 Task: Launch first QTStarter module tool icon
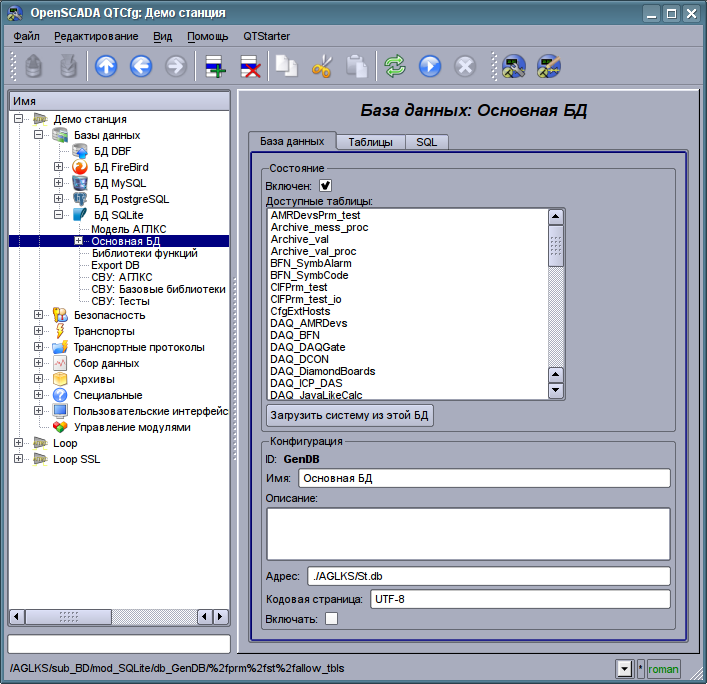coord(514,67)
